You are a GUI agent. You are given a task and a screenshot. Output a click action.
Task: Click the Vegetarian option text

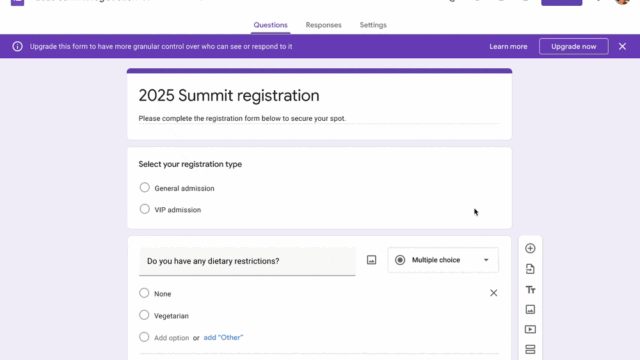171,316
